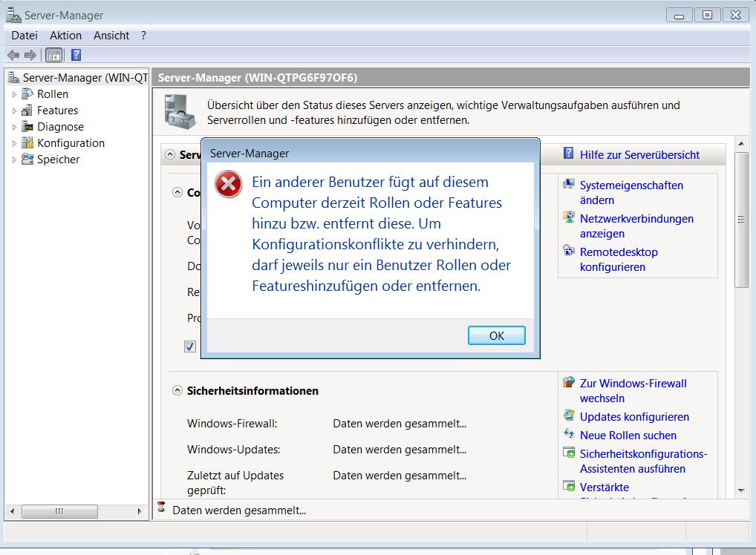Select the Rollen tree item

coord(53,94)
